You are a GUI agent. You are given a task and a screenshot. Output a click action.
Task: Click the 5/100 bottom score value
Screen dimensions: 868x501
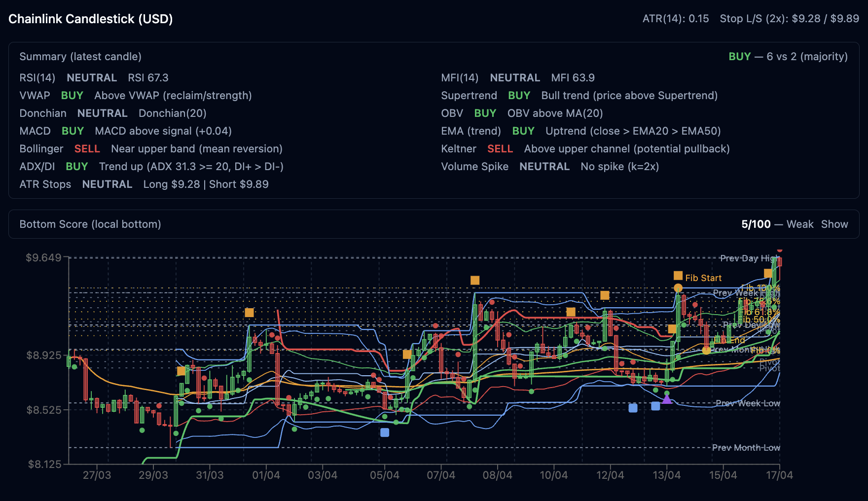[756, 224]
